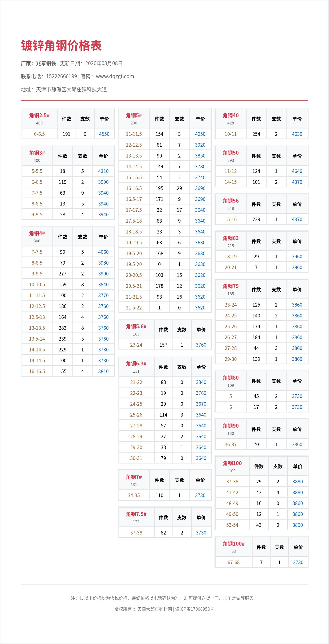Click the update date 2026年03月08日
This screenshot has height=644, width=329.
pos(104,63)
